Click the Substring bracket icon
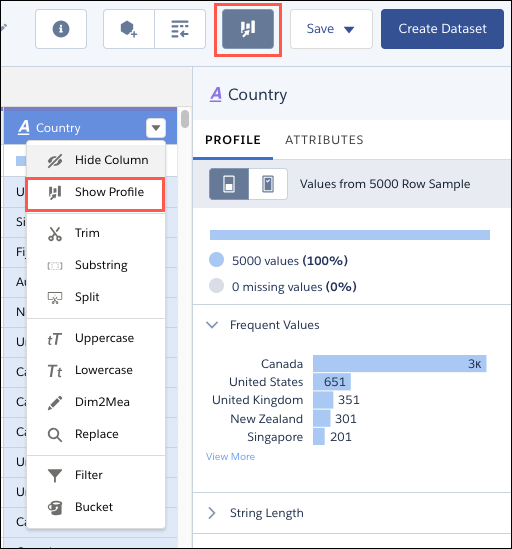This screenshot has width=512, height=549. (55, 266)
